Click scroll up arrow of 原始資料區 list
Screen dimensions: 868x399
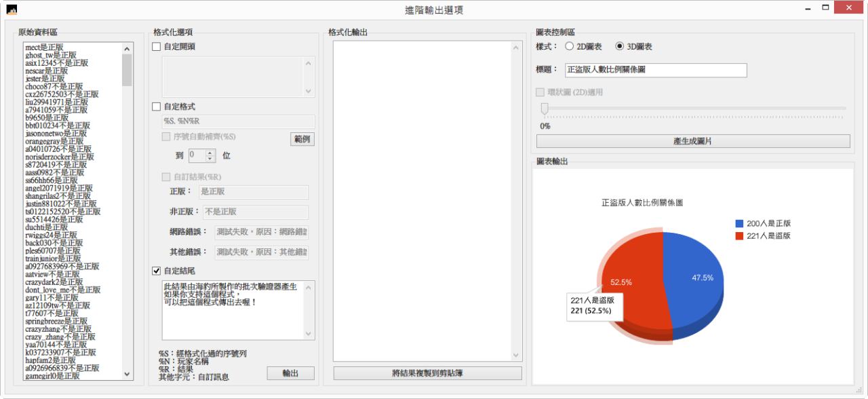(x=127, y=48)
